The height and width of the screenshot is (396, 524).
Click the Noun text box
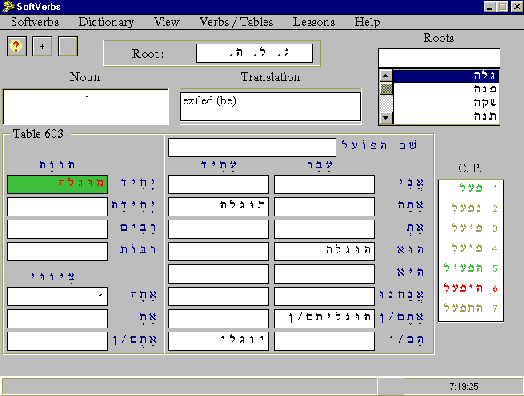pyautogui.click(x=86, y=107)
